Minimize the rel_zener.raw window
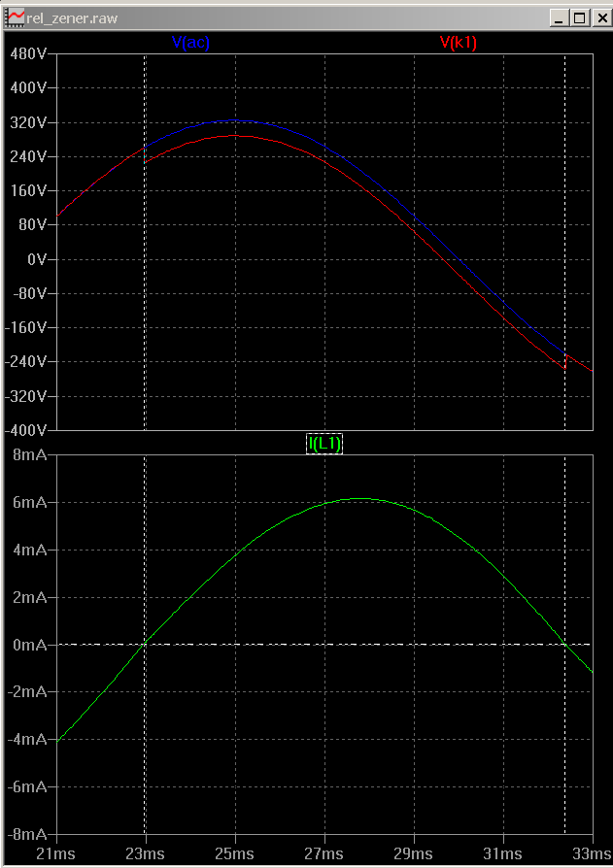613x868 pixels. (x=560, y=18)
